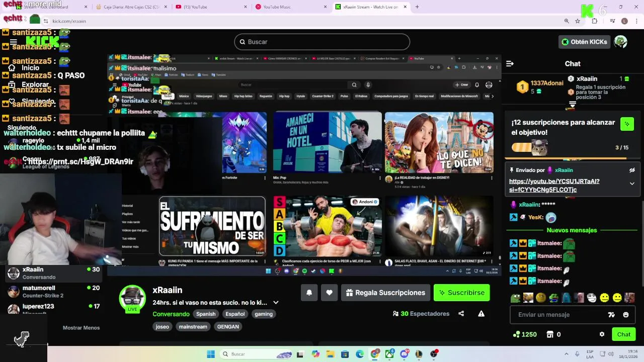Image resolution: width=644 pixels, height=362 pixels.
Task: Insert the troll face emote
Action: tap(592, 298)
